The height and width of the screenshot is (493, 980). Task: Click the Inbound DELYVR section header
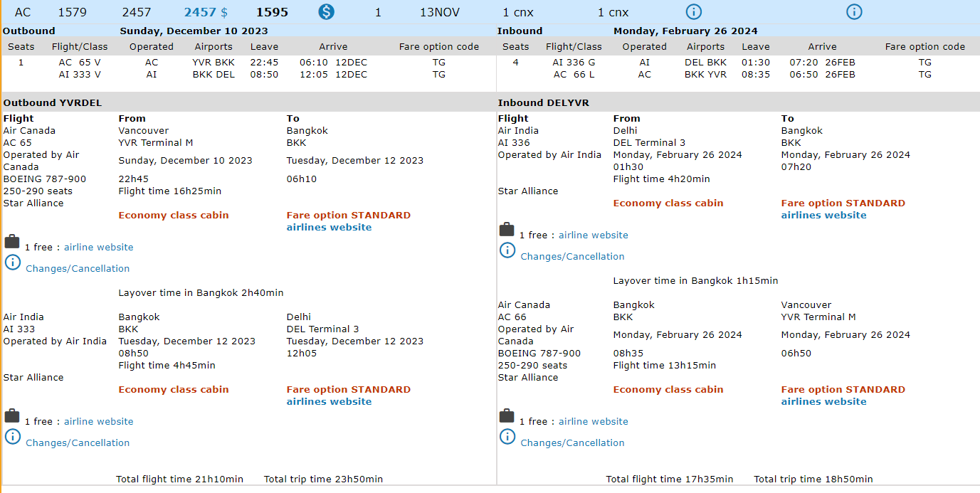544,103
